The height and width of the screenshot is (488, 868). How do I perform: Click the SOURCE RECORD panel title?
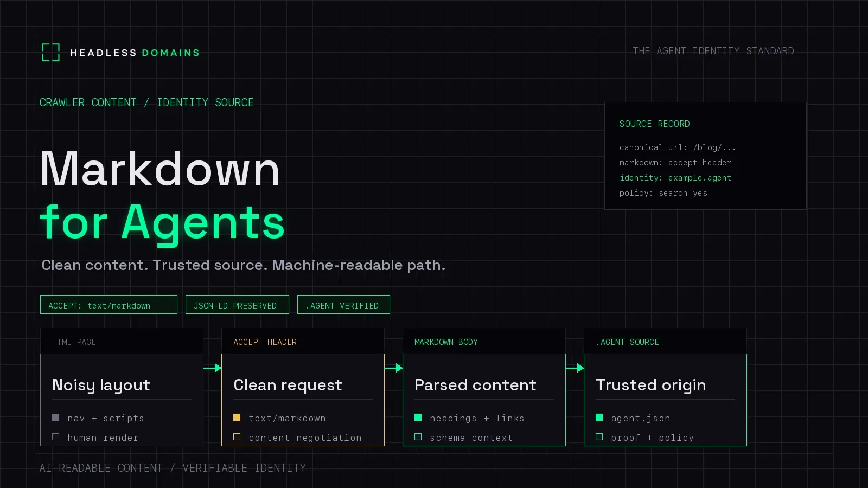655,124
